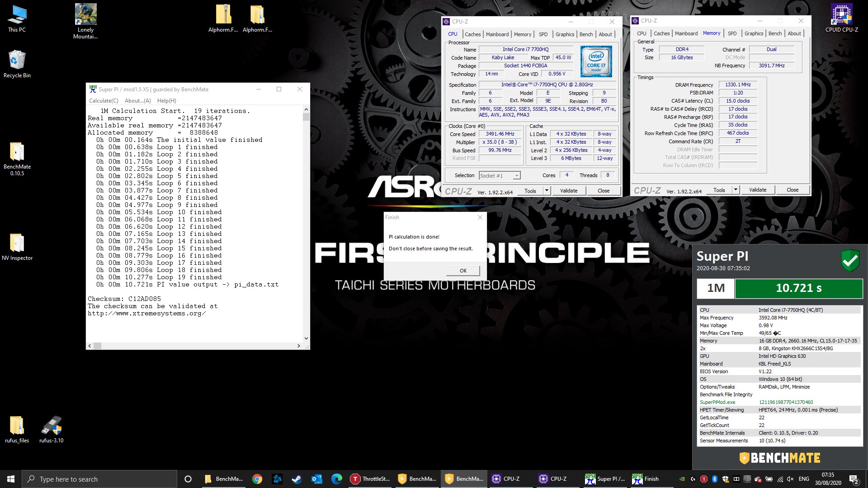Screen dimensions: 868x488
Task: Open Steam from the taskbar
Action: (297, 479)
